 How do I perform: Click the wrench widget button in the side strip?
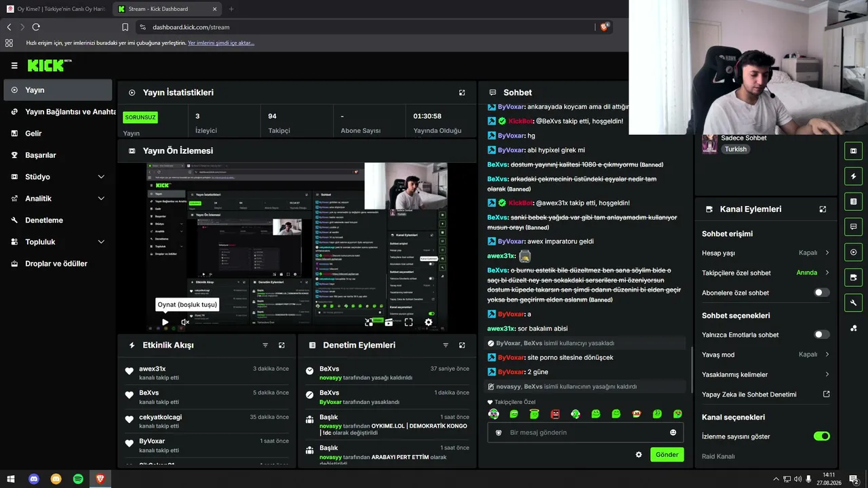tap(853, 302)
